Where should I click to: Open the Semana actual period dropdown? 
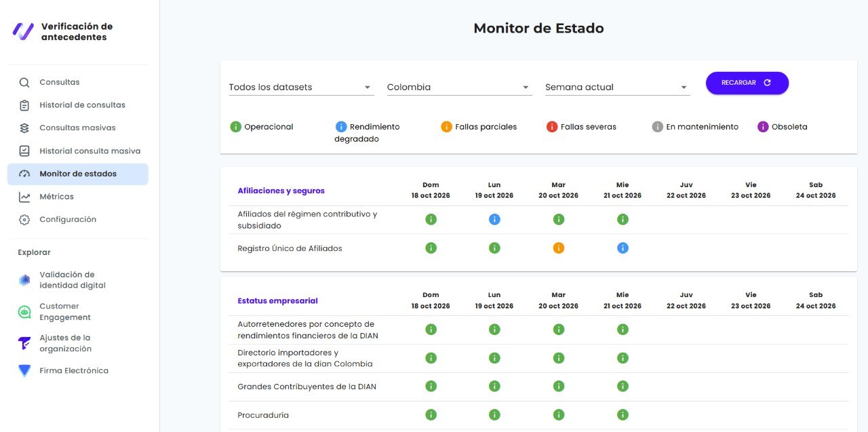tap(617, 87)
